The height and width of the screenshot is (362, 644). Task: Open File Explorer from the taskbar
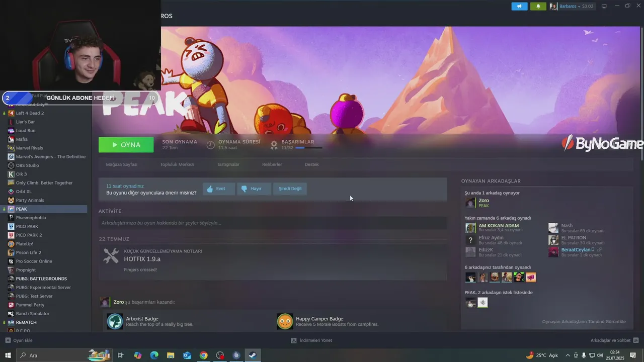click(171, 355)
